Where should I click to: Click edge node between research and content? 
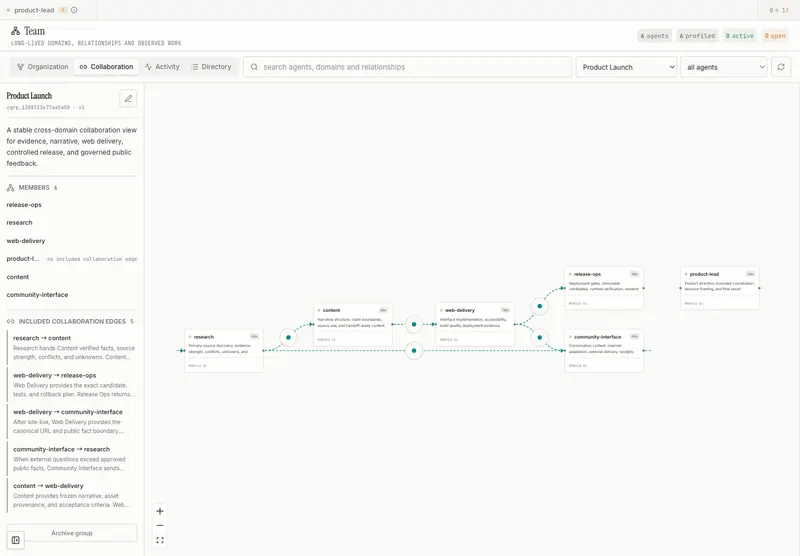point(288,337)
